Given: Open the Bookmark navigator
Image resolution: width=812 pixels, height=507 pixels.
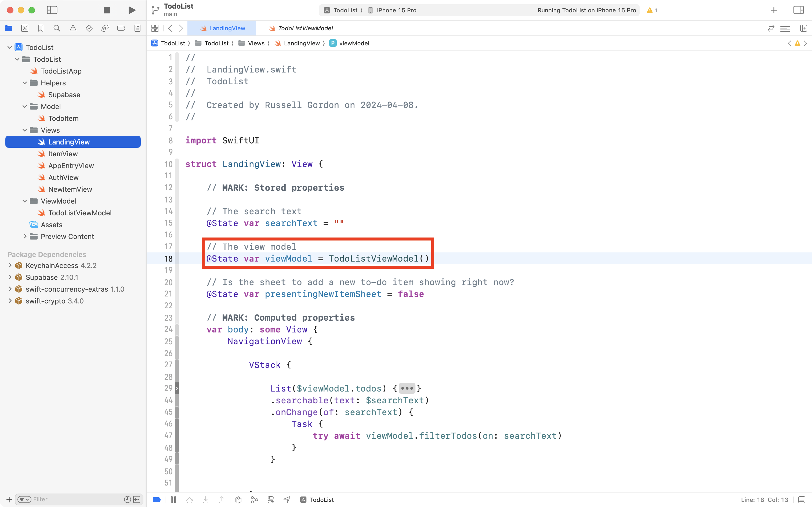Looking at the screenshot, I should click(41, 28).
